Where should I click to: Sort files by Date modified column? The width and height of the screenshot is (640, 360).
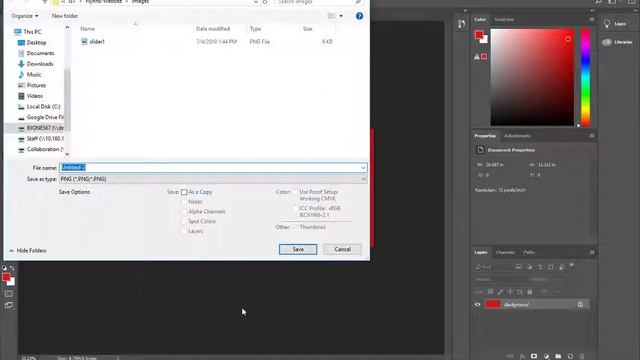(x=213, y=29)
